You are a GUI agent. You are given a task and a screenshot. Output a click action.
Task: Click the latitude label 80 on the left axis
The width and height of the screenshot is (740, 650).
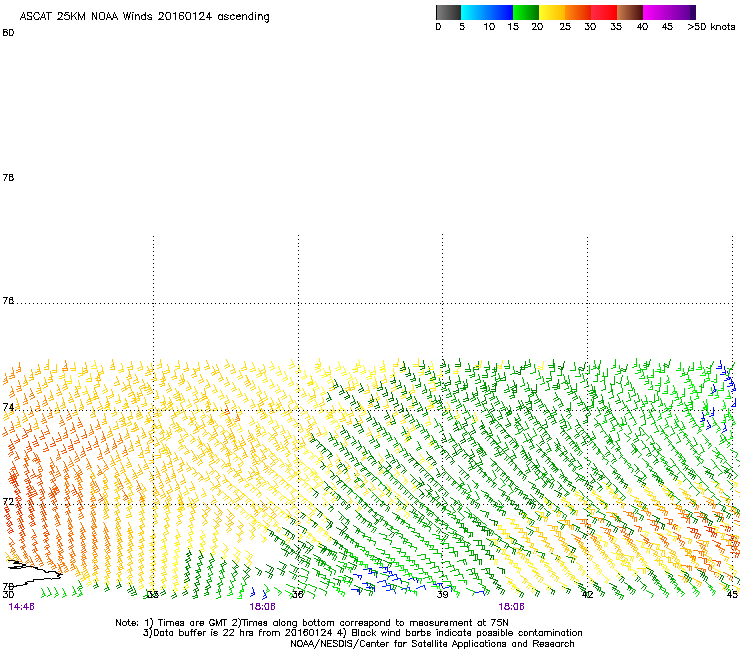click(x=8, y=33)
